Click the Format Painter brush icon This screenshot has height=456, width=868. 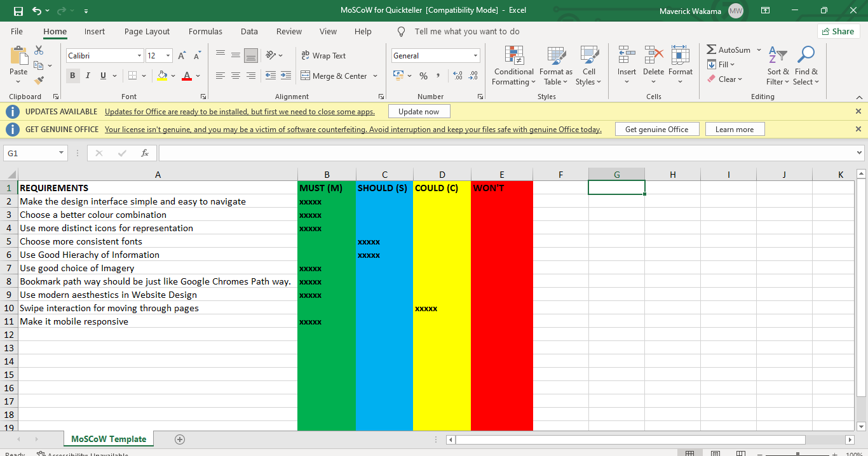[39, 81]
